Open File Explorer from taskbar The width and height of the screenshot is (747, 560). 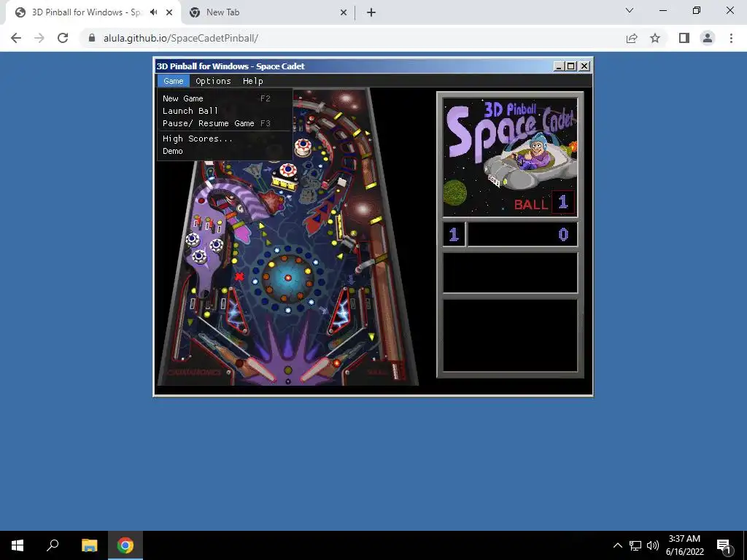(x=89, y=545)
